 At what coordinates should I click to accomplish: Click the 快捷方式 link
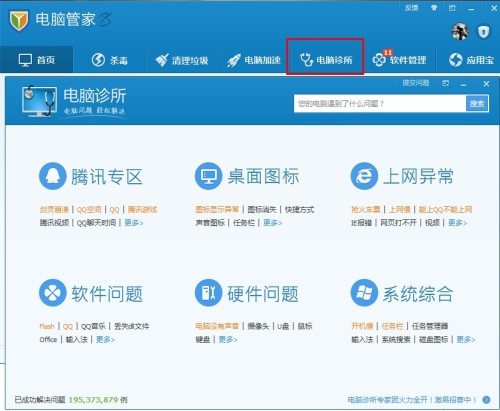click(x=299, y=210)
